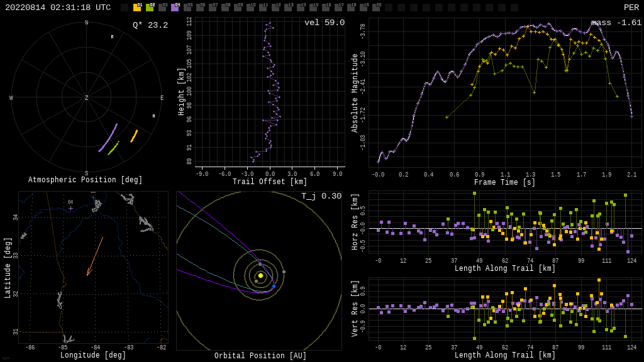Screen dimensions: 644x362
Task: Click the T_j 0.30 label
Action: tap(321, 196)
